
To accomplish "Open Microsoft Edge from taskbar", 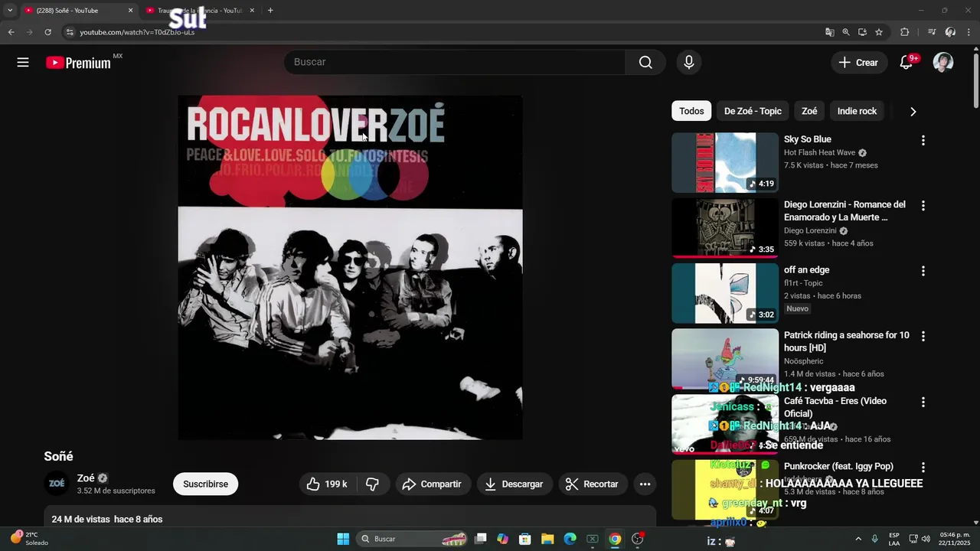I will pyautogui.click(x=570, y=539).
